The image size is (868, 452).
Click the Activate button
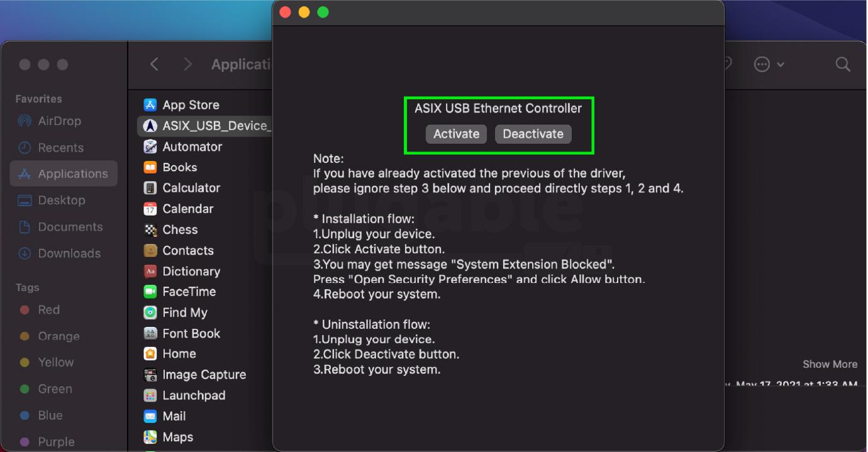pyautogui.click(x=456, y=134)
